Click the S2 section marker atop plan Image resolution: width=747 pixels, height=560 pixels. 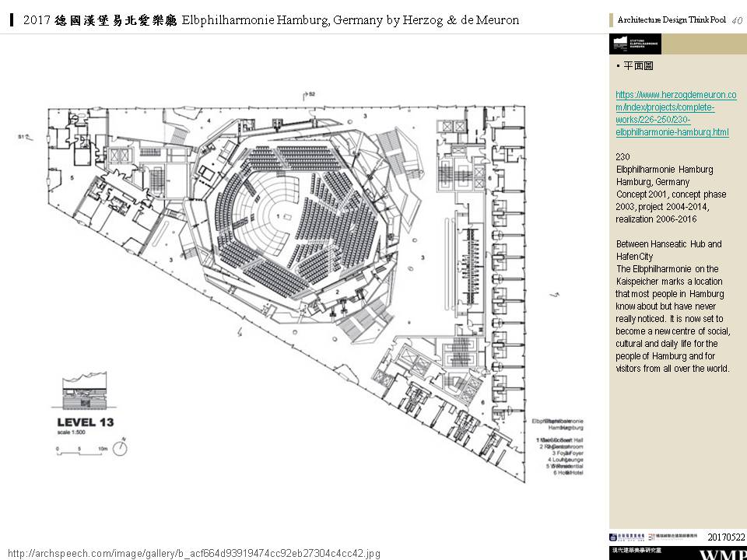pyautogui.click(x=309, y=94)
